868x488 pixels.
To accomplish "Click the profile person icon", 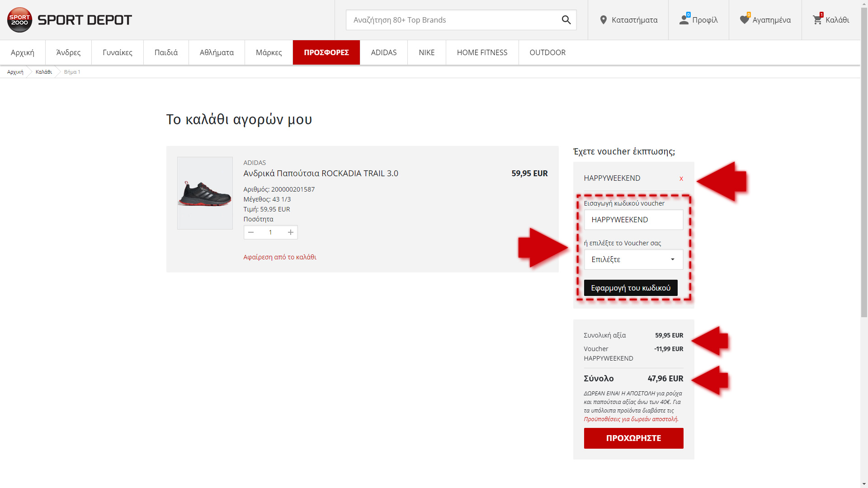I will [x=684, y=20].
